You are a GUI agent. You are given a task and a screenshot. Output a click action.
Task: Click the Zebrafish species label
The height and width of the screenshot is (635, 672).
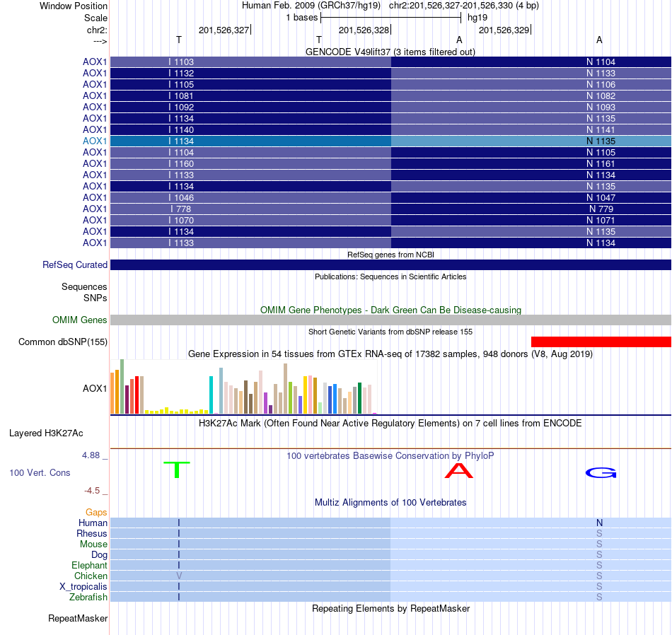click(x=88, y=597)
